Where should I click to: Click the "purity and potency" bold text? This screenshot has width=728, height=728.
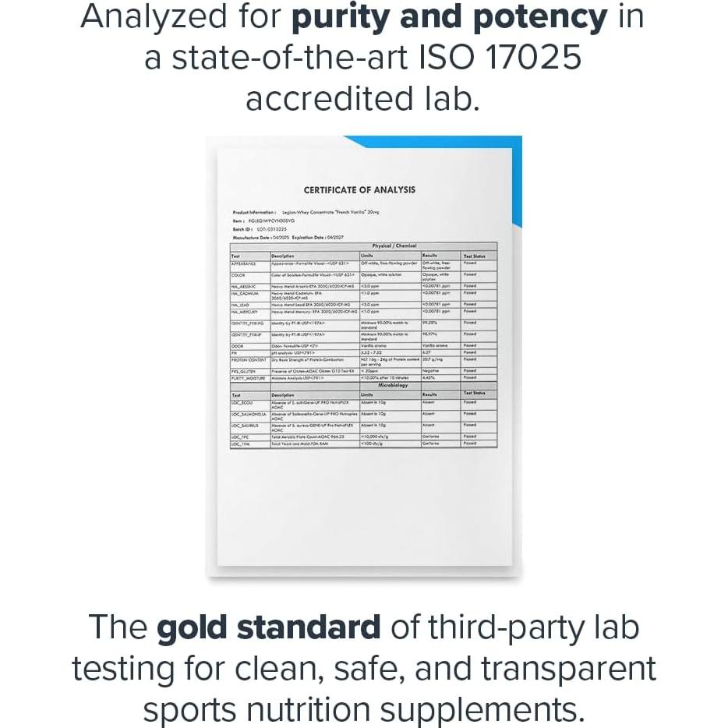click(448, 17)
